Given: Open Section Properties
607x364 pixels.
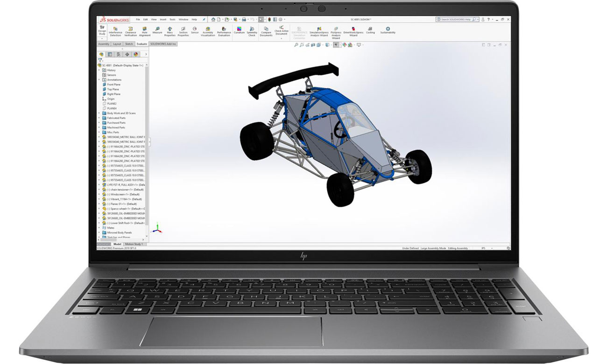Looking at the screenshot, I should (x=183, y=31).
